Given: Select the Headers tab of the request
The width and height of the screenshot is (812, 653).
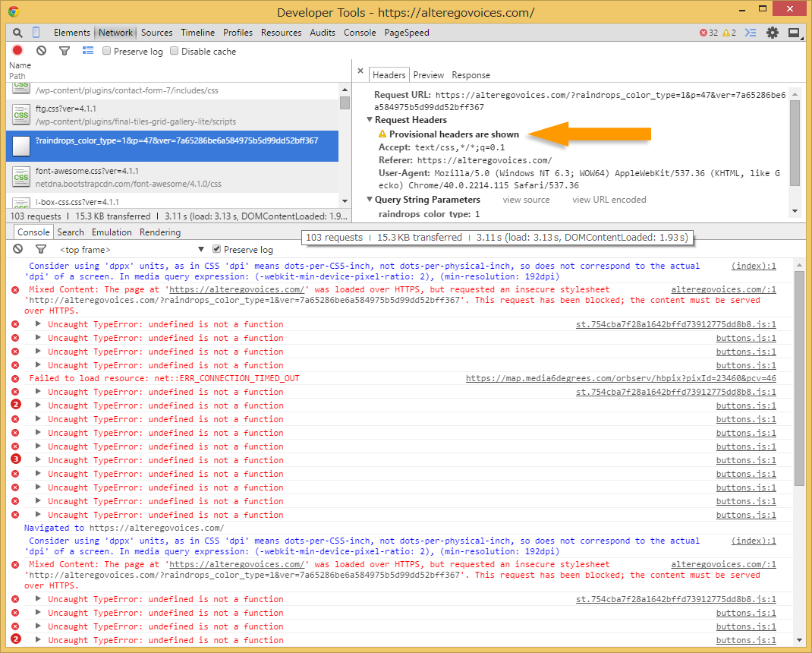Looking at the screenshot, I should coord(389,75).
